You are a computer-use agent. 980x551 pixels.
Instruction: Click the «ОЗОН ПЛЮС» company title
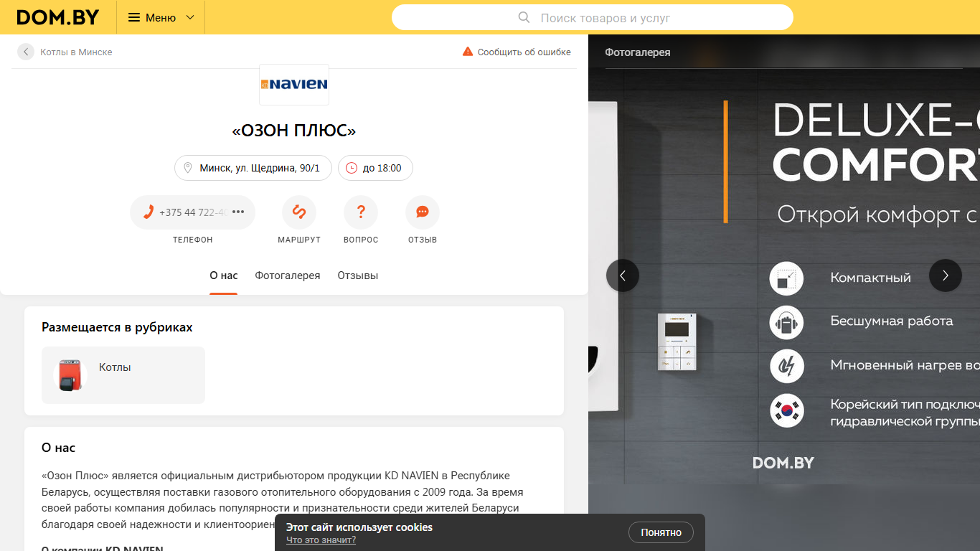pos(294,131)
